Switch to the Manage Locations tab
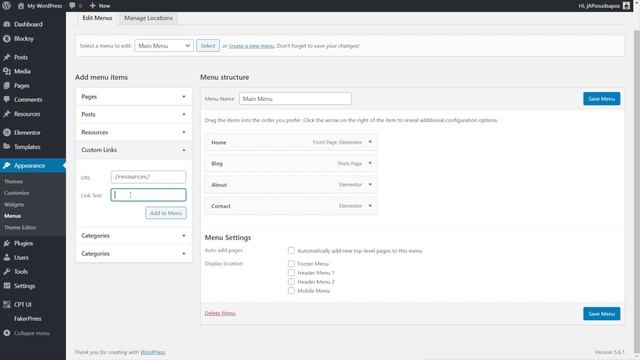Image resolution: width=640 pixels, height=360 pixels. click(148, 18)
